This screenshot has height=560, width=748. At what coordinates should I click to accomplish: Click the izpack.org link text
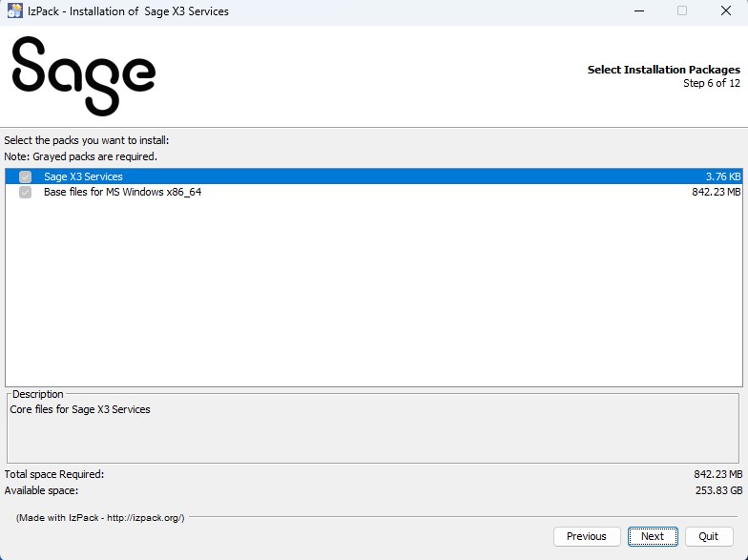[x=144, y=517]
